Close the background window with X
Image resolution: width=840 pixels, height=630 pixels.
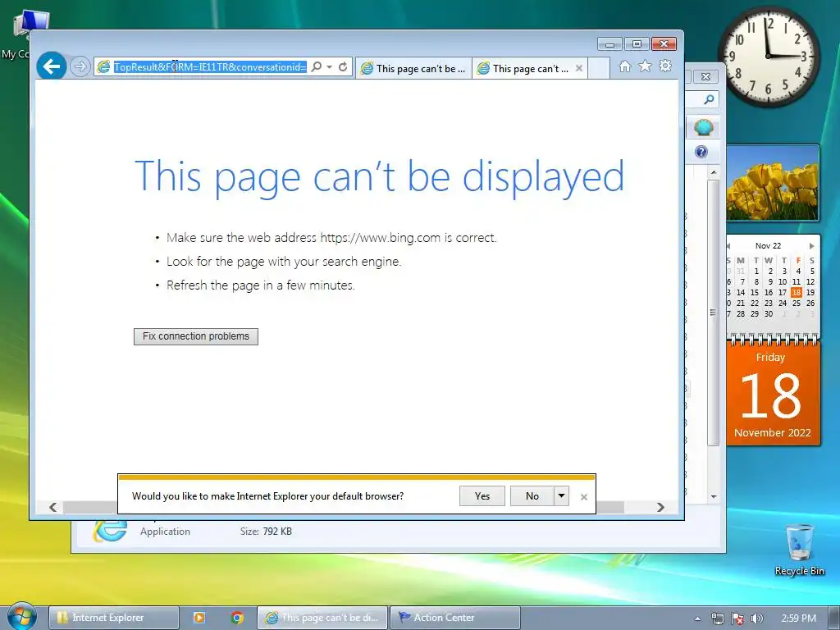point(705,76)
